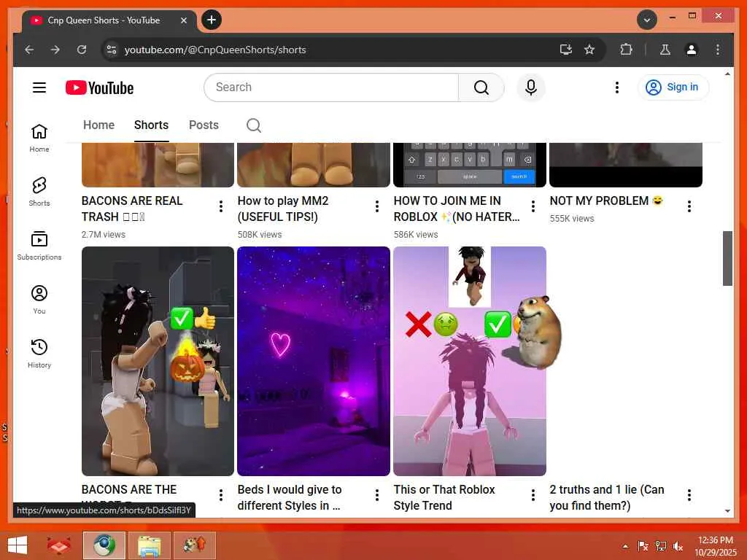747x560 pixels.
Task: Expand tab search dropdown arrow
Action: (647, 20)
